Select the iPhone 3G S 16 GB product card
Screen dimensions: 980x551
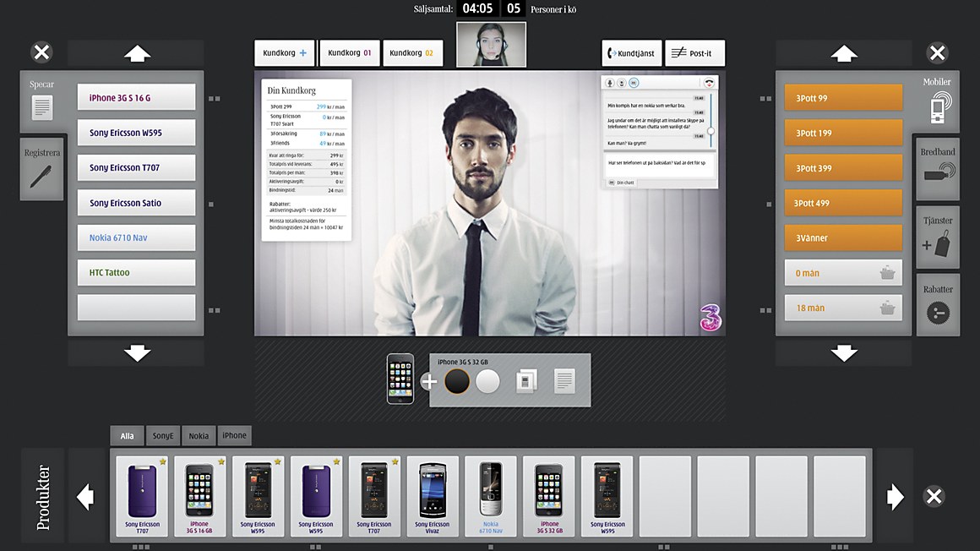(x=199, y=496)
